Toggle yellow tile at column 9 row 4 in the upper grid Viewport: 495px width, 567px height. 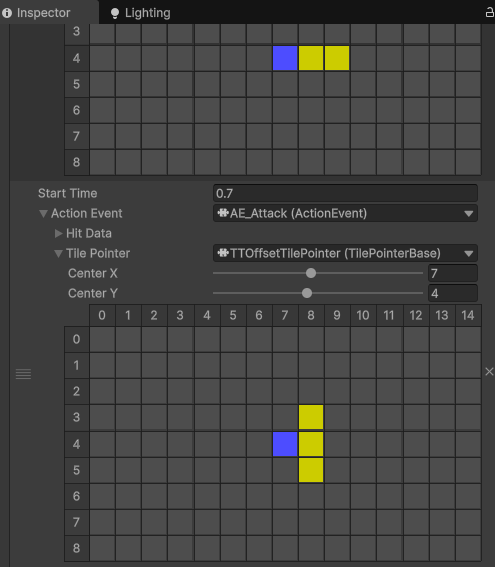337,58
